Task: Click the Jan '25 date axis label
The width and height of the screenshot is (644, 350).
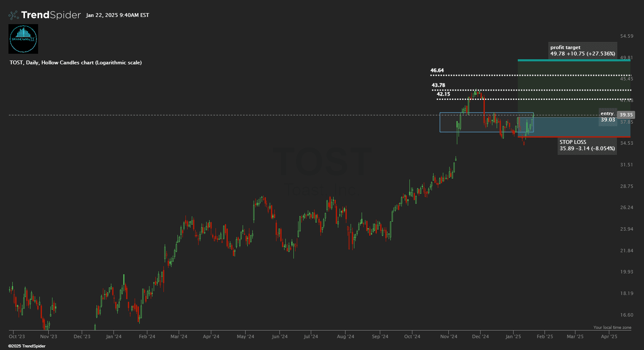Action: tap(513, 336)
